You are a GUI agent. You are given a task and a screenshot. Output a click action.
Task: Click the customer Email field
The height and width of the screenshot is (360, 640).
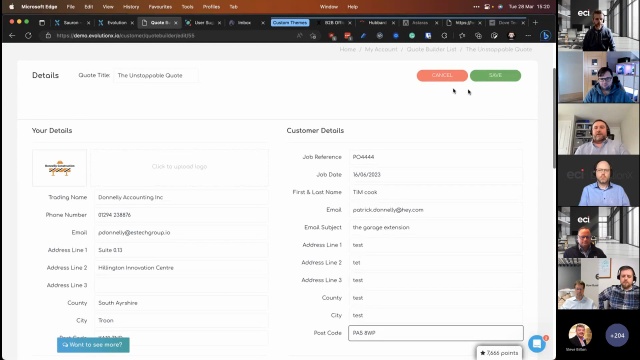pos(436,210)
